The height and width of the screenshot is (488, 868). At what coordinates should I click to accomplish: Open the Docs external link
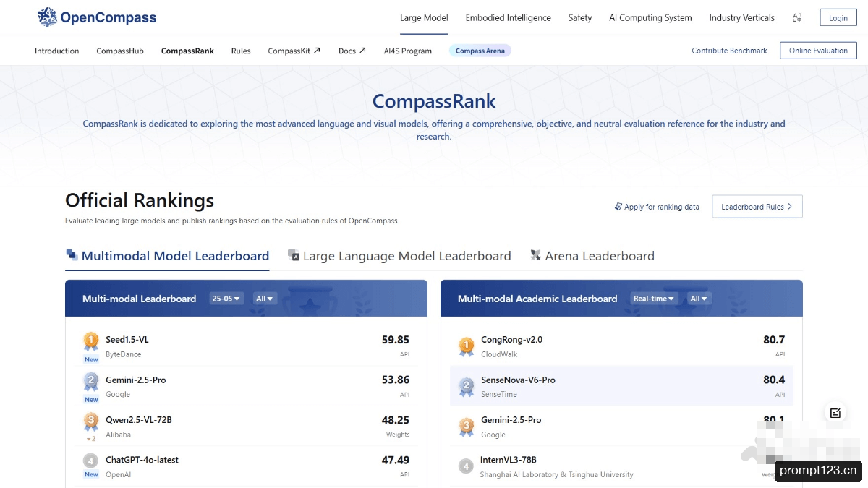(x=352, y=51)
